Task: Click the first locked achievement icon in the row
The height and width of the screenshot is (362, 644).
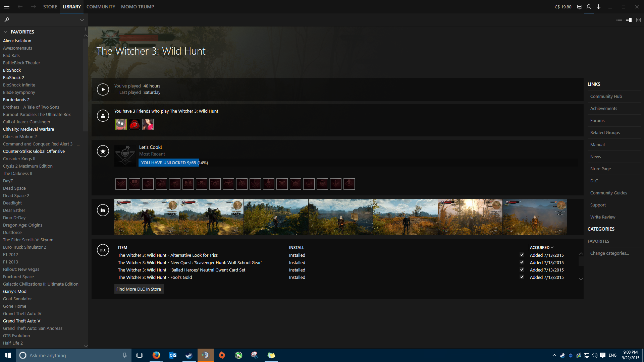Action: click(x=121, y=184)
